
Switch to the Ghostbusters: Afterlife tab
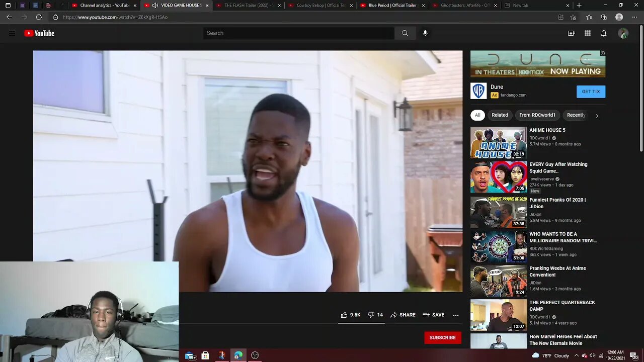pos(464,6)
